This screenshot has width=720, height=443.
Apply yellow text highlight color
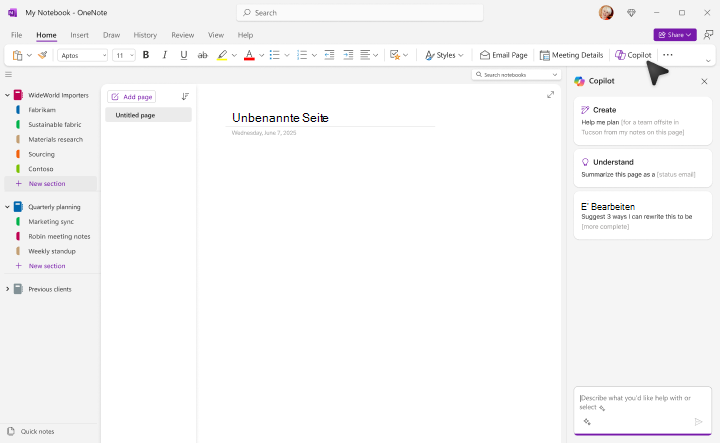tap(222, 55)
